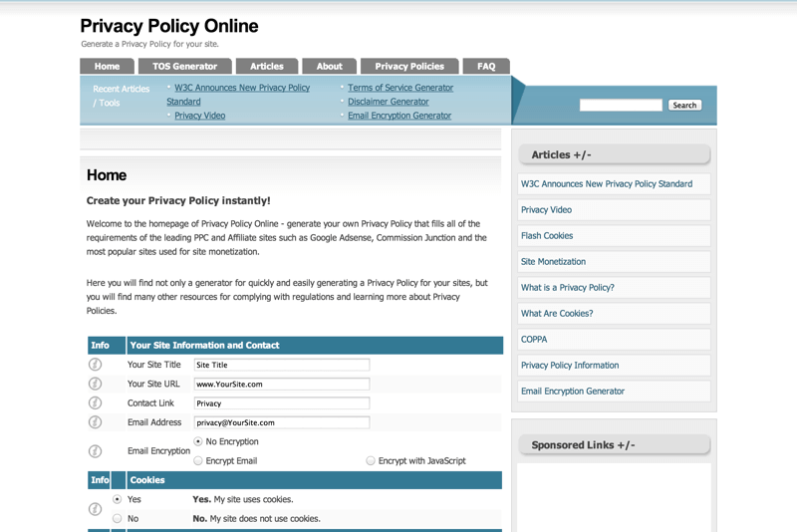The image size is (797, 532).
Task: Open the Home tab
Action: pos(108,66)
